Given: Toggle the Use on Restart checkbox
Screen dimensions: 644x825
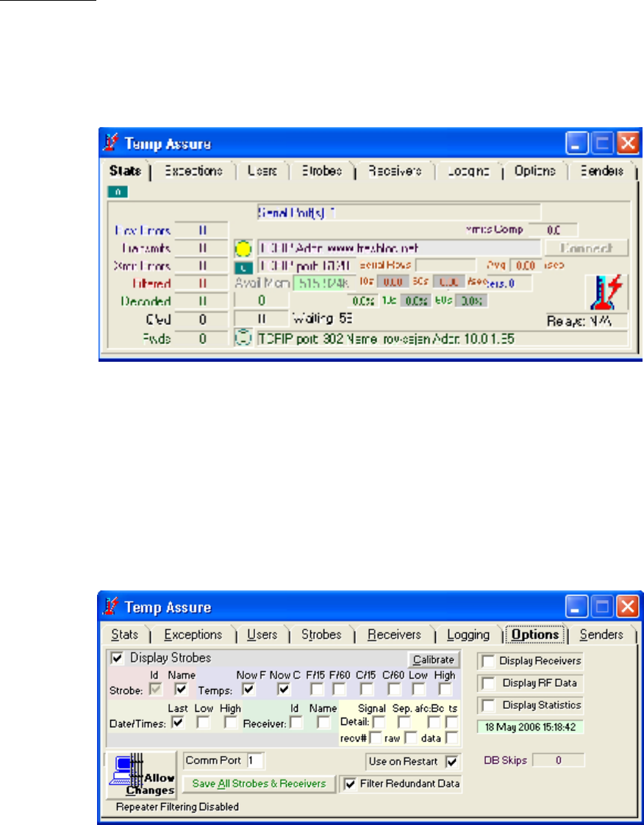Looking at the screenshot, I should pos(451,761).
